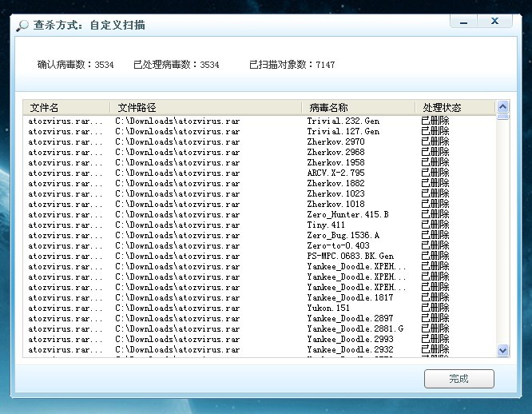This screenshot has width=532, height=414.
Task: Select the Yankee_Doodle.2897 entry
Action: pos(260,318)
